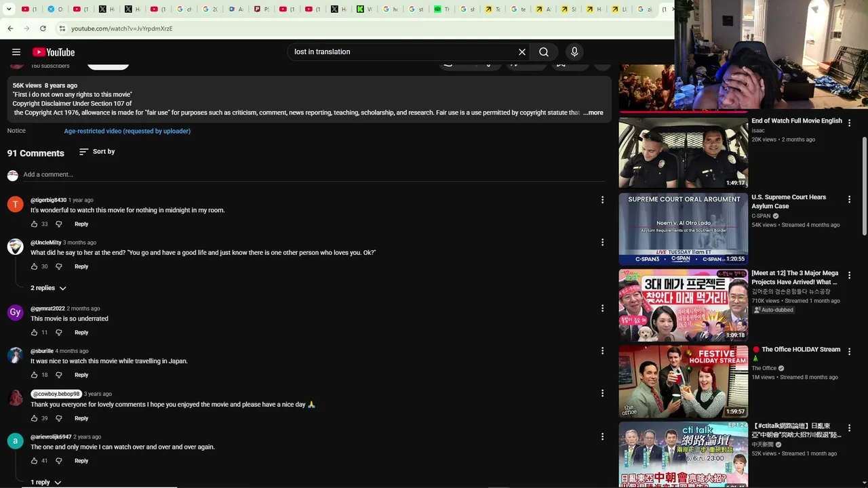The width and height of the screenshot is (868, 488).
Task: Open the Sort by comments dropdown
Action: pyautogui.click(x=97, y=152)
